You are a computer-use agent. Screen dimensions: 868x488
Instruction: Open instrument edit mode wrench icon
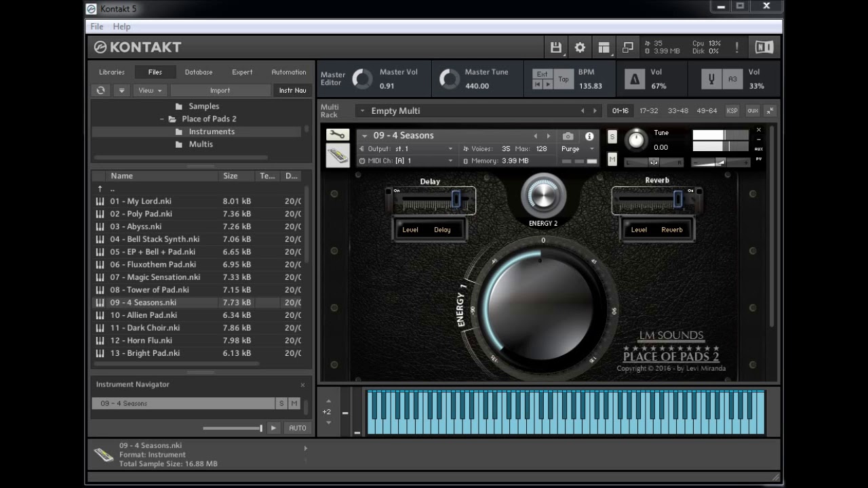[337, 134]
